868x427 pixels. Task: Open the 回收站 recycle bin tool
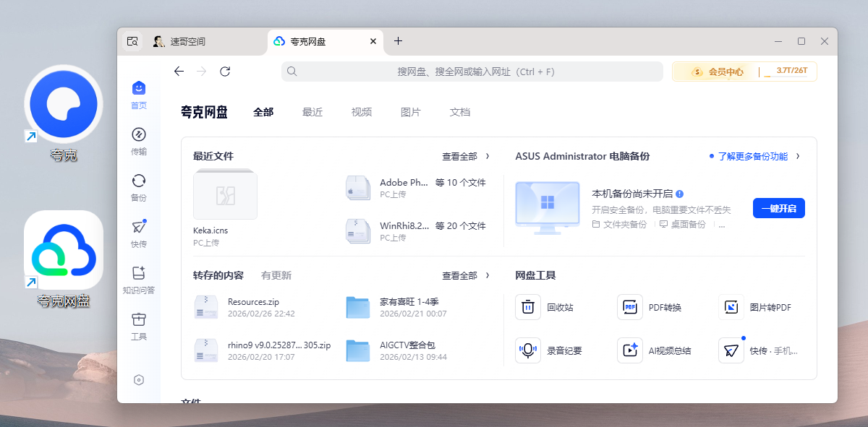click(528, 307)
